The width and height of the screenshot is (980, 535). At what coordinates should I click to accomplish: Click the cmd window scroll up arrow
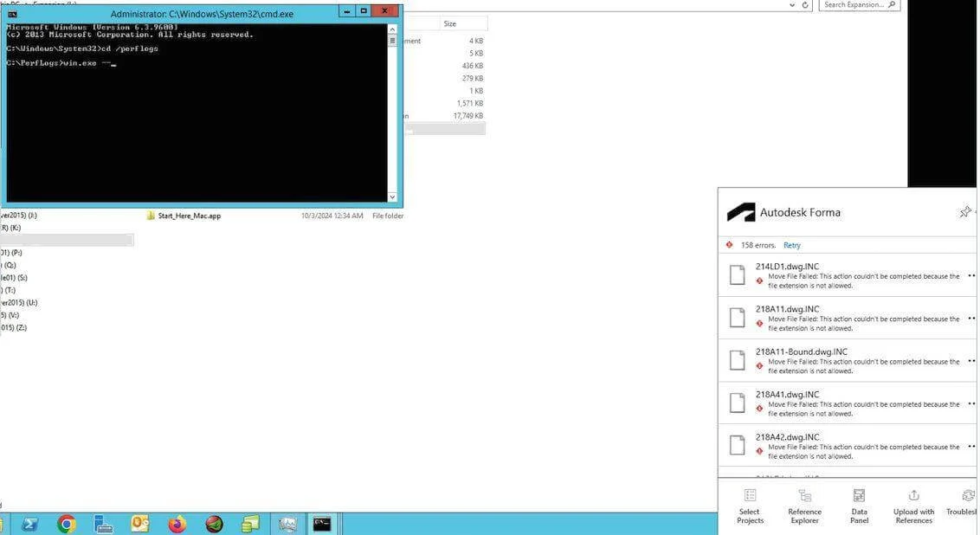pos(392,29)
